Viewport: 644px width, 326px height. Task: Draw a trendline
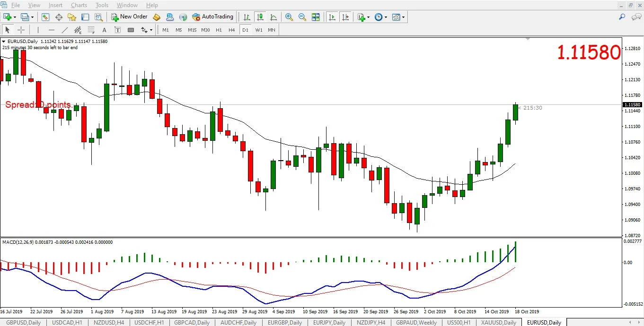pos(65,30)
